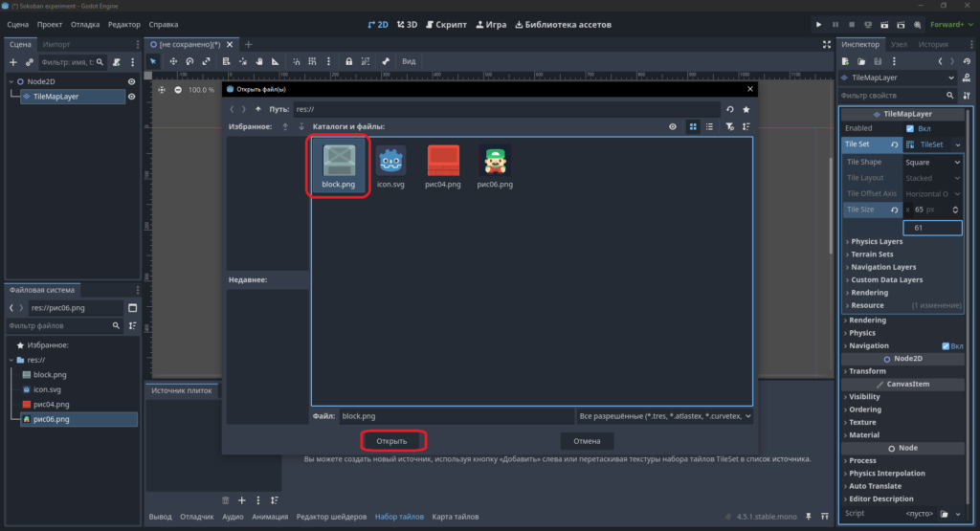
Task: Open the Карта тайлов bottom panel
Action: click(455, 517)
